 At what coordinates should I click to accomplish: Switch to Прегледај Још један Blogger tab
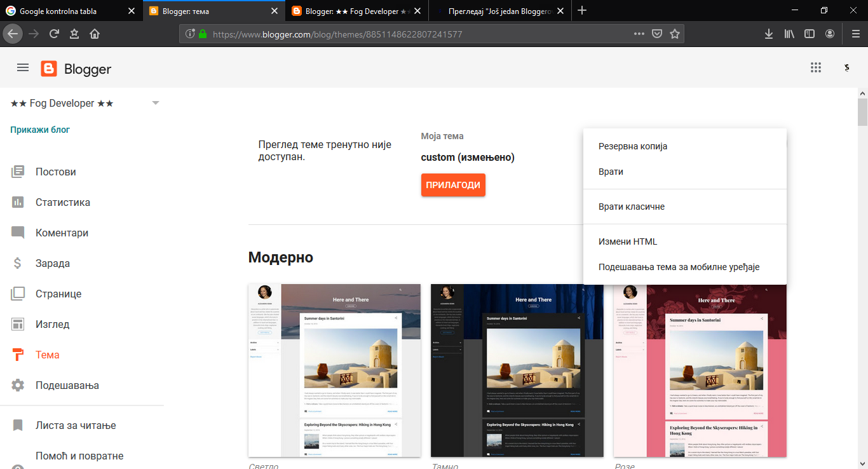(500, 11)
